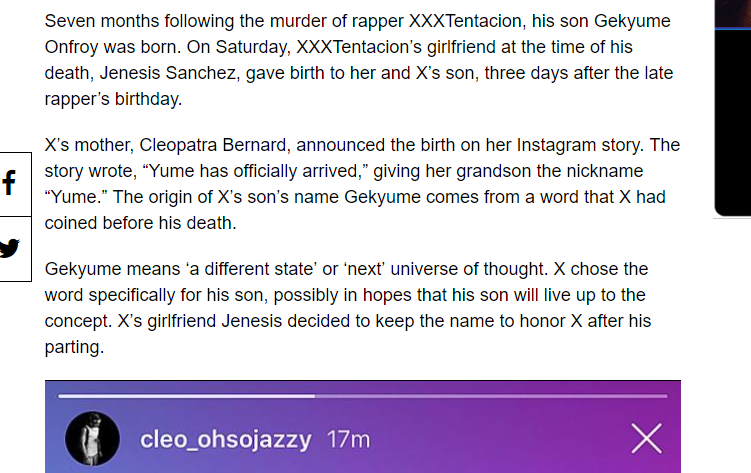Close the Instagram story with X
The image size is (751, 473).
tap(647, 438)
